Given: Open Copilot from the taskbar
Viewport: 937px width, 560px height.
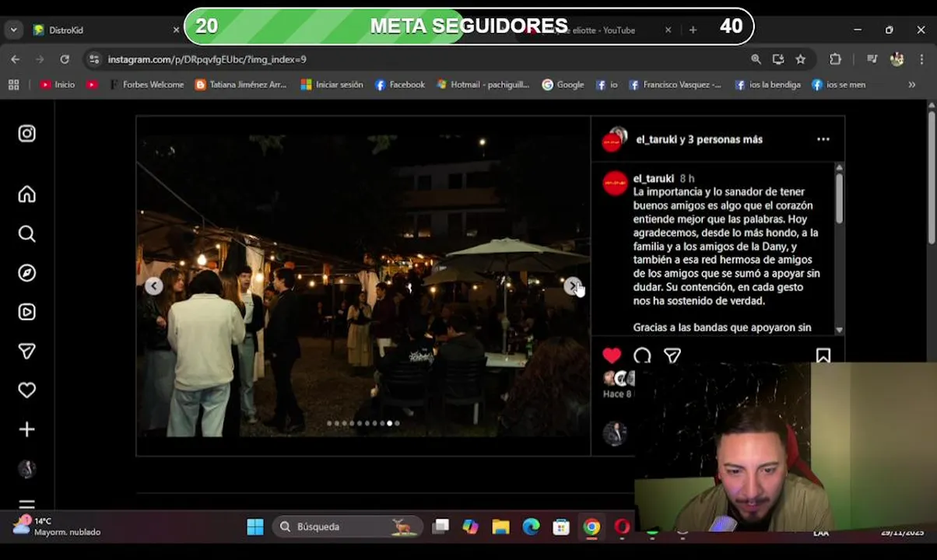Looking at the screenshot, I should tap(470, 527).
